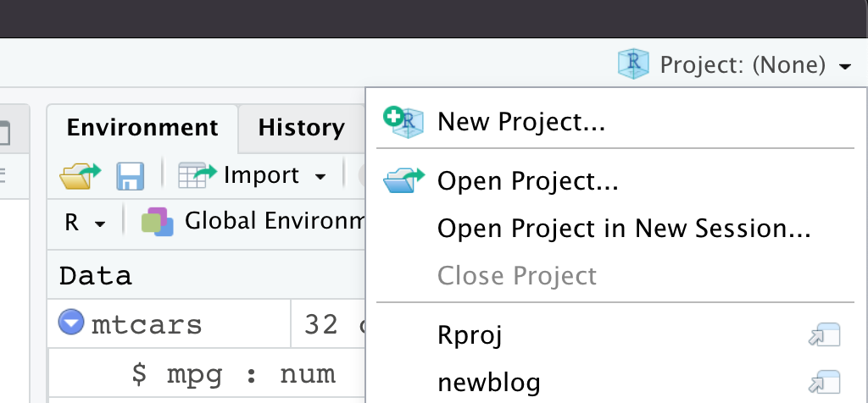
Task: Expand the Import dropdown arrow
Action: [320, 178]
